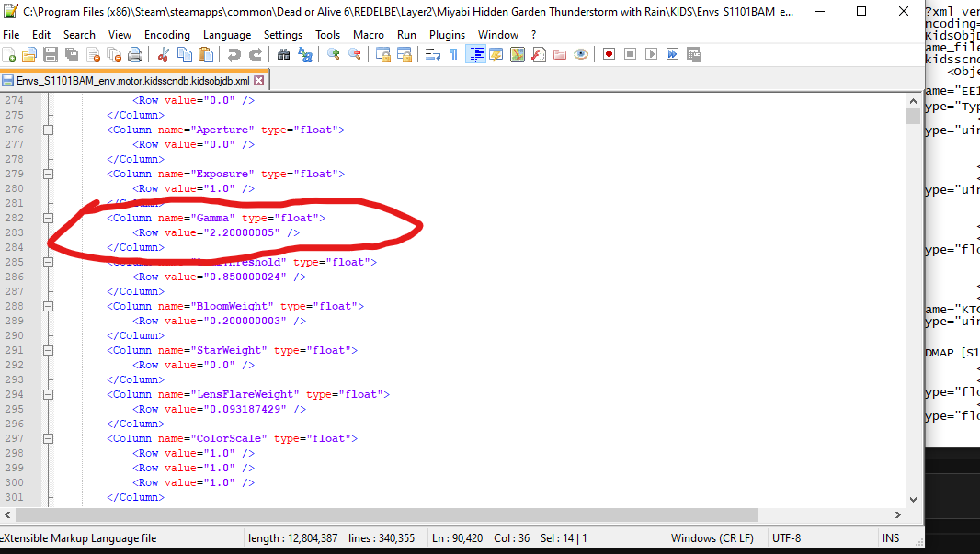
Task: Click the Replace icon in the toolbar
Action: click(x=304, y=55)
